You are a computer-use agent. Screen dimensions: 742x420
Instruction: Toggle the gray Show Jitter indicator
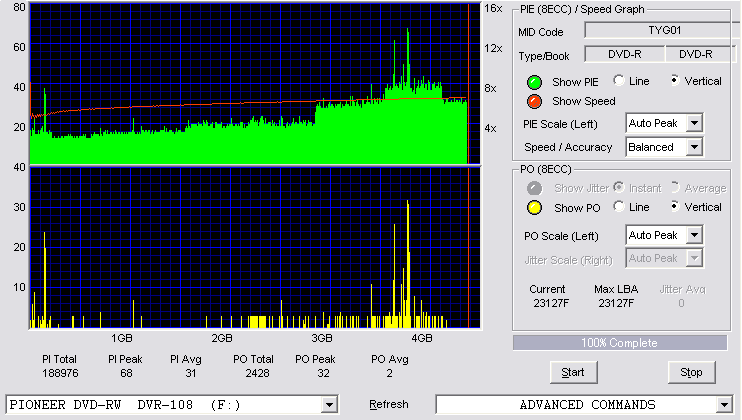coord(534,188)
